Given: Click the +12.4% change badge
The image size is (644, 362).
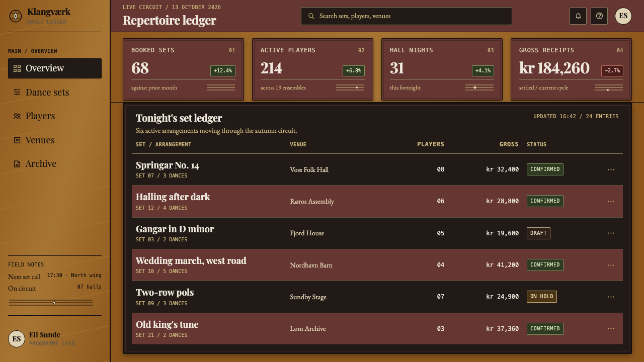Looking at the screenshot, I should click(223, 71).
